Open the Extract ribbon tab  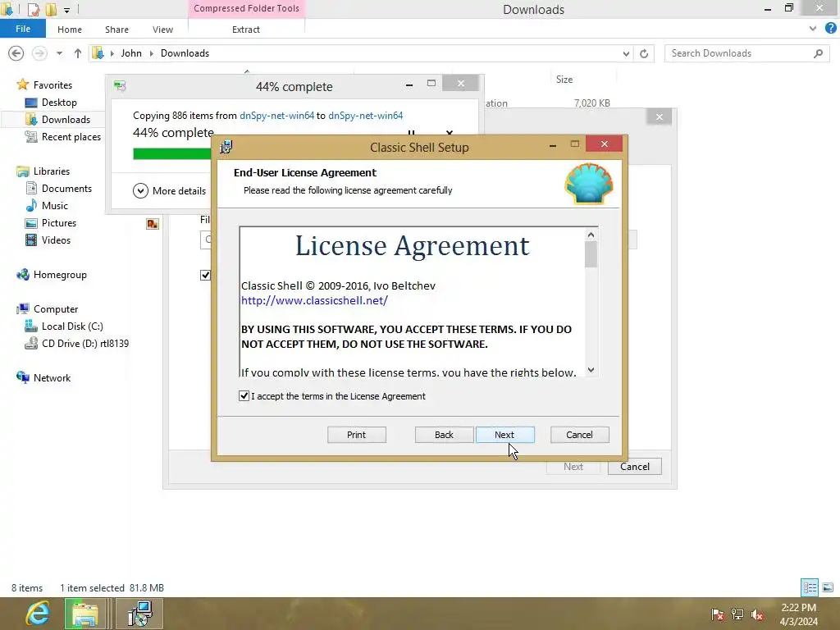(246, 30)
